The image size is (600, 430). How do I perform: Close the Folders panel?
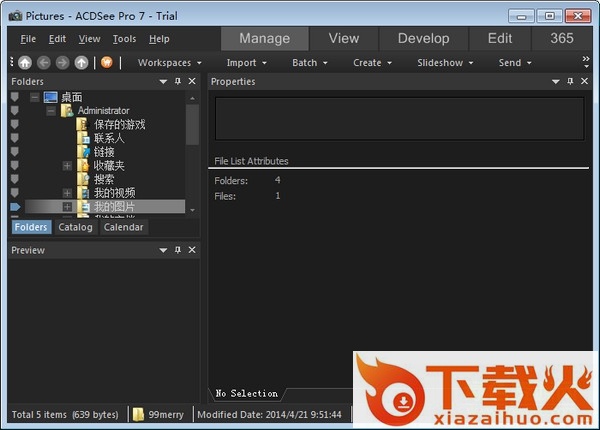(x=192, y=81)
